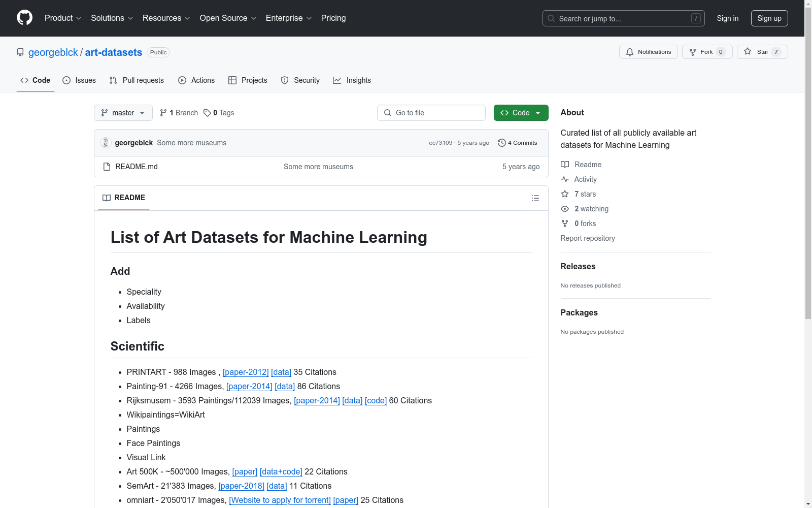Click the Notifications bell button

coord(648,52)
